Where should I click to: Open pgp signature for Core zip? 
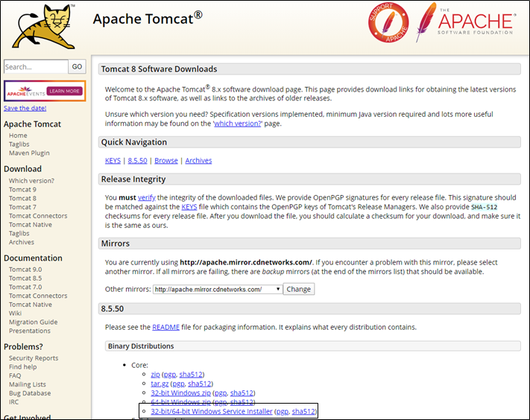click(170, 375)
